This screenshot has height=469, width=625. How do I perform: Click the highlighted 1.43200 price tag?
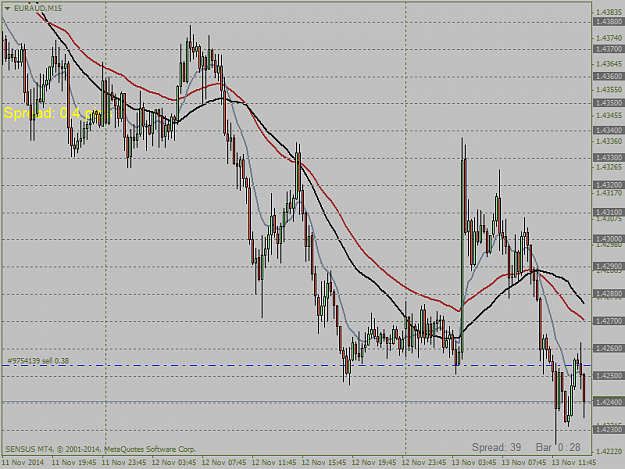point(608,185)
